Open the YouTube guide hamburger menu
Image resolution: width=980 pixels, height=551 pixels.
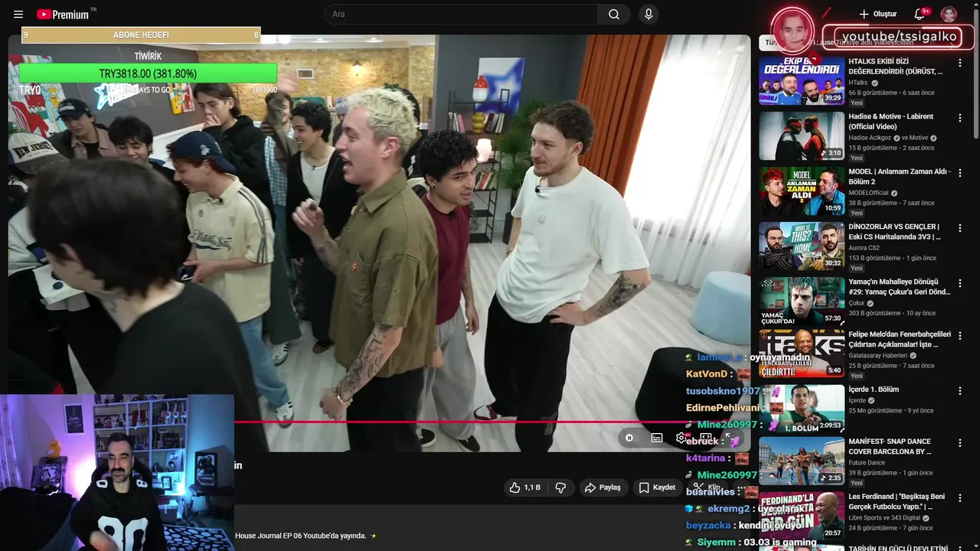[18, 15]
